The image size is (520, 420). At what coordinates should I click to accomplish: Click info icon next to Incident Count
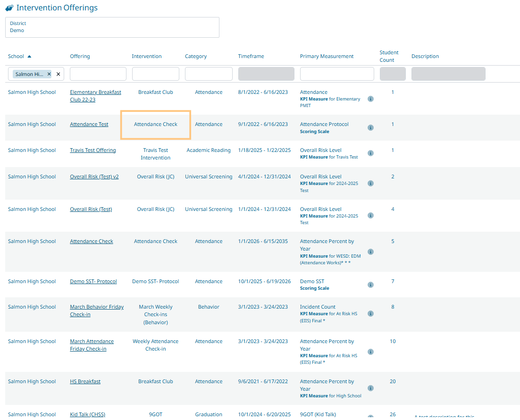(370, 313)
